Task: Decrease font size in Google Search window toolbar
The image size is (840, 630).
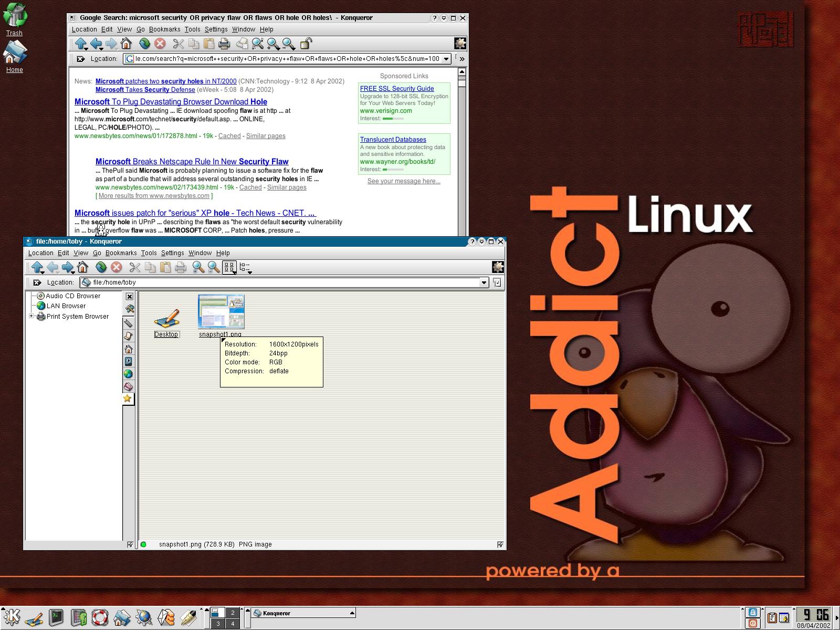Action: pyautogui.click(x=288, y=44)
